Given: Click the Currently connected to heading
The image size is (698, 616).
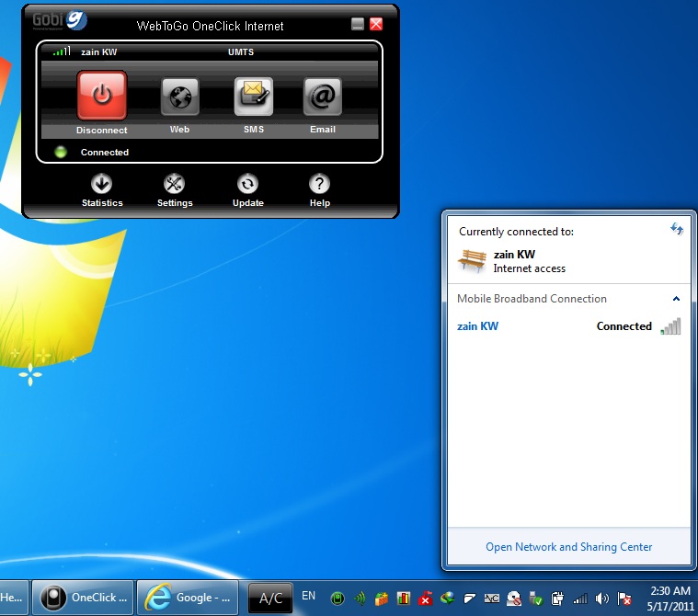Looking at the screenshot, I should click(517, 232).
